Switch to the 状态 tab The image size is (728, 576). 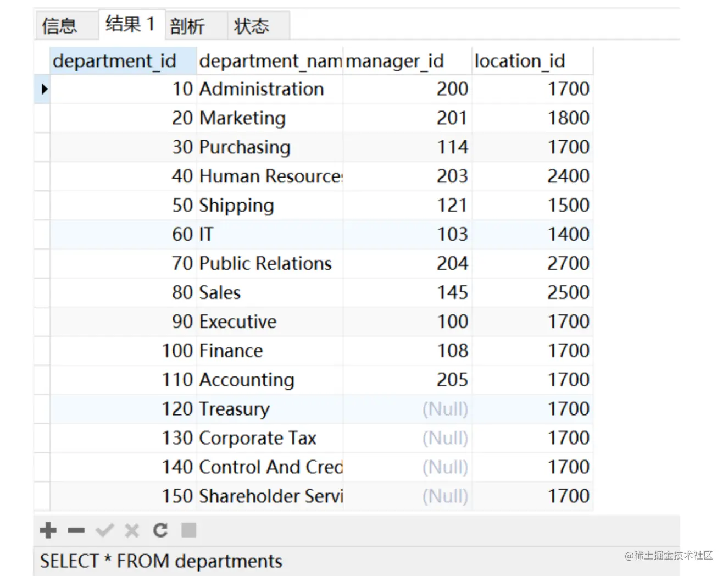tap(252, 26)
